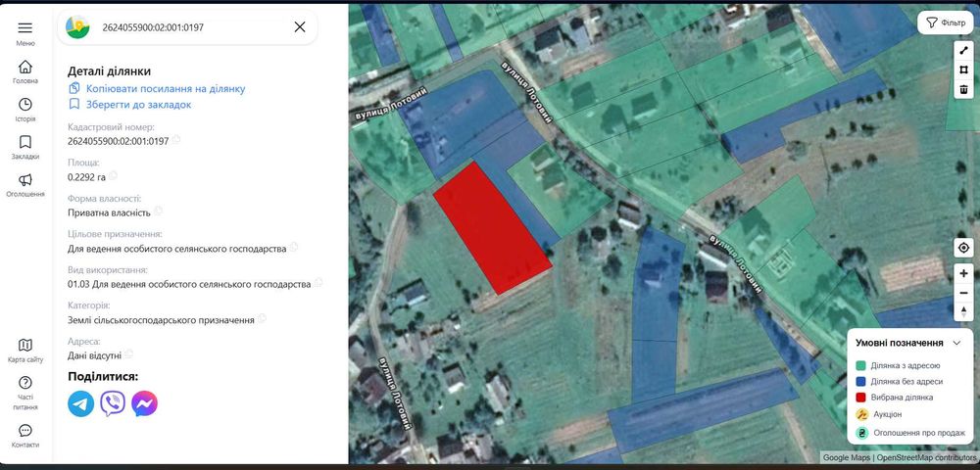Click red Вибрана ділянка swatch
The height and width of the screenshot is (470, 980).
(x=860, y=397)
